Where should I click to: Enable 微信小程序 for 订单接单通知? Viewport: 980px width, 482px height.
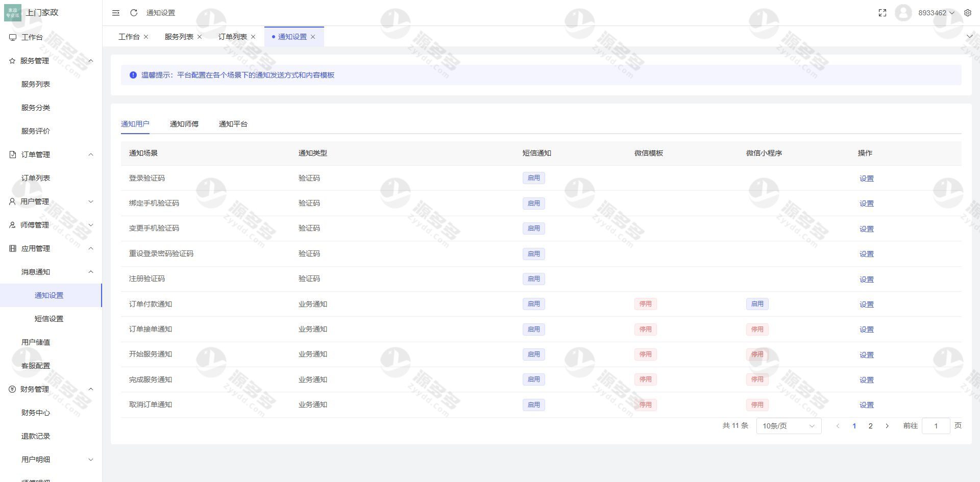757,329
